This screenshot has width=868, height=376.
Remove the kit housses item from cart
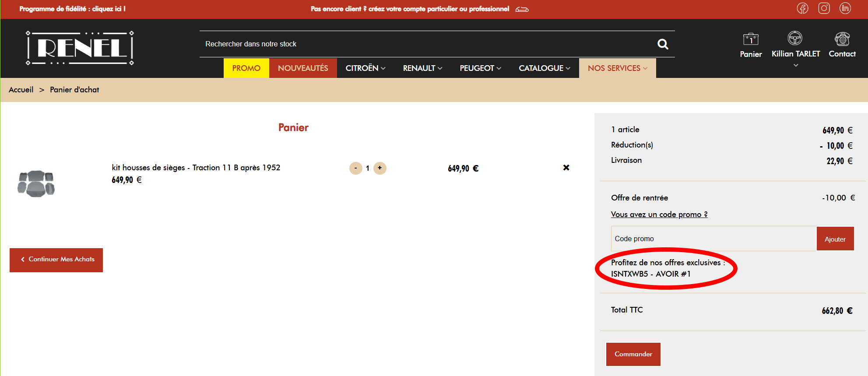[566, 168]
